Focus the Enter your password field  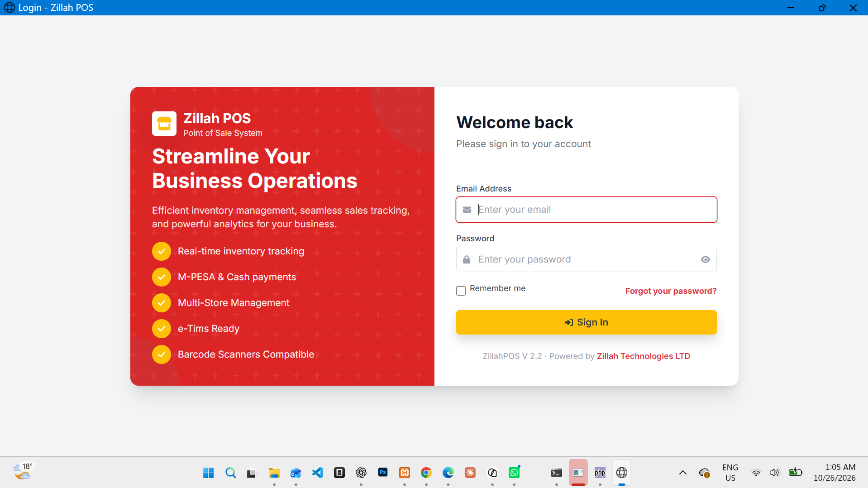point(586,259)
